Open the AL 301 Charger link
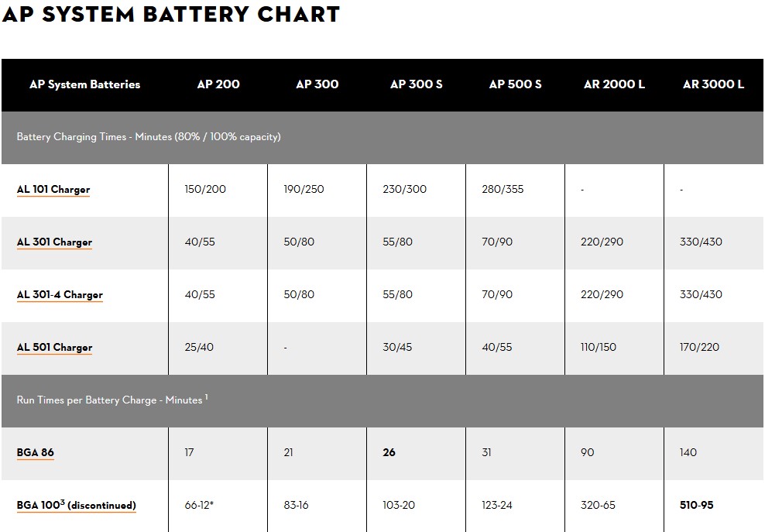The height and width of the screenshot is (532, 765). click(x=54, y=242)
